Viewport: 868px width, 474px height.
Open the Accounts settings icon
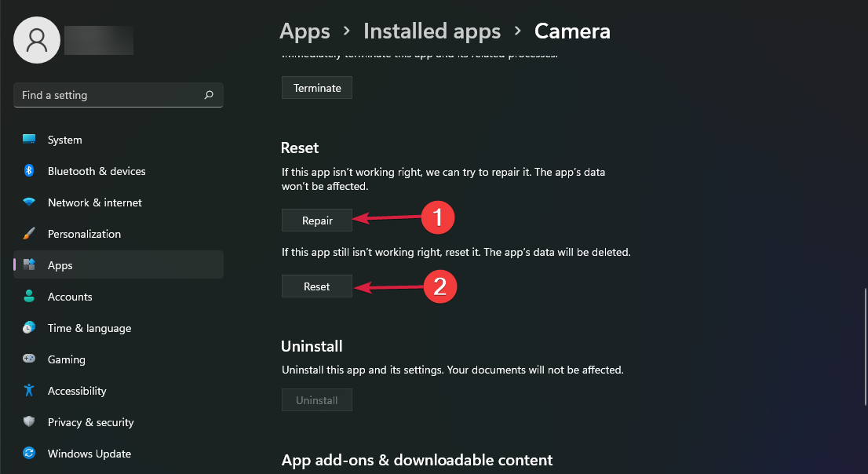tap(29, 297)
